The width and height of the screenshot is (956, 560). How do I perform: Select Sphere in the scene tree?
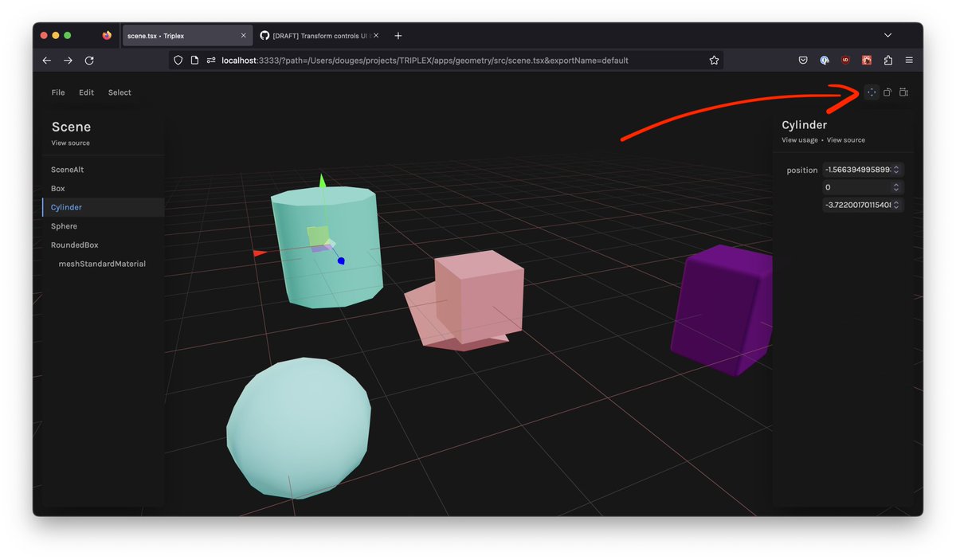[x=104, y=226]
